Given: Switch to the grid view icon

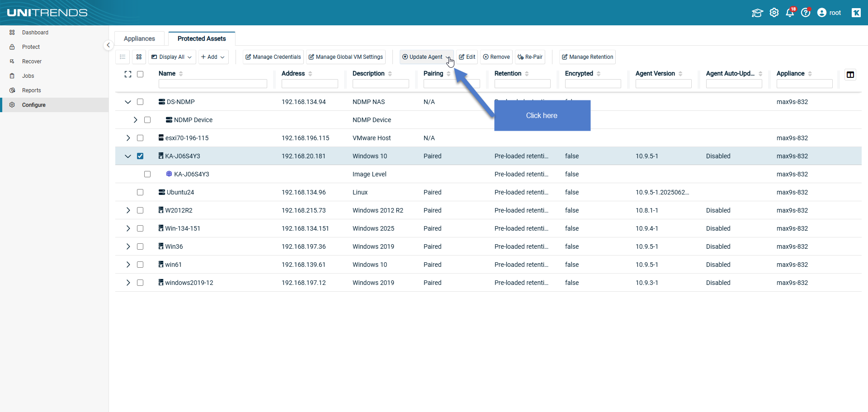Looking at the screenshot, I should [139, 57].
